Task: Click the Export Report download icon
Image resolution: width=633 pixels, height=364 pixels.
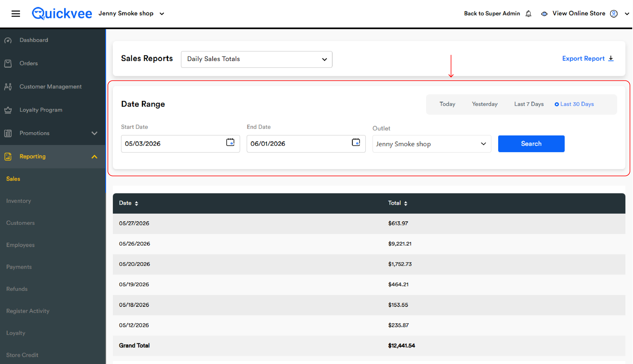Action: [x=611, y=58]
